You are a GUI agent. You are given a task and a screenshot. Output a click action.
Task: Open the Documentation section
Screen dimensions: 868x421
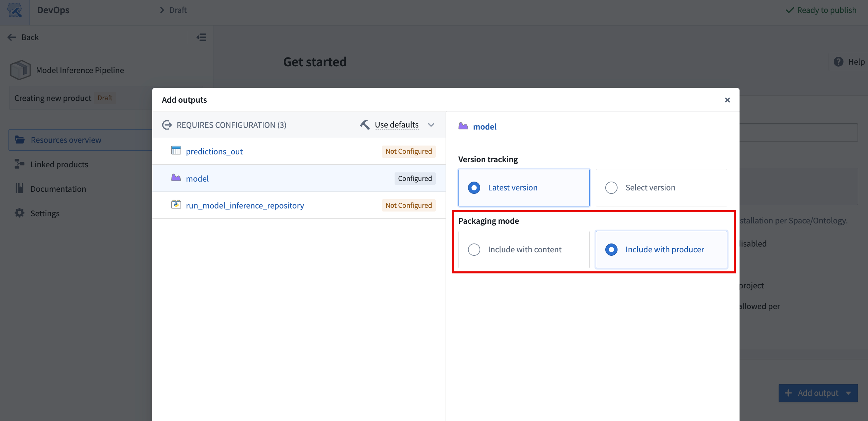click(58, 189)
